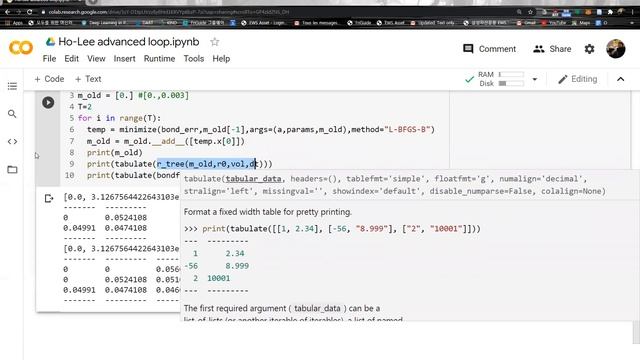Add a new Code cell
The image size is (640, 360).
pos(49,79)
